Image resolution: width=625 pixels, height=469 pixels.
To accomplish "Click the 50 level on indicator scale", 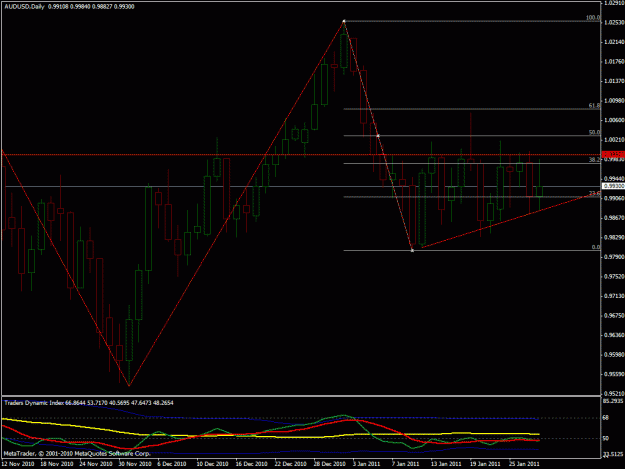I will (x=605, y=438).
